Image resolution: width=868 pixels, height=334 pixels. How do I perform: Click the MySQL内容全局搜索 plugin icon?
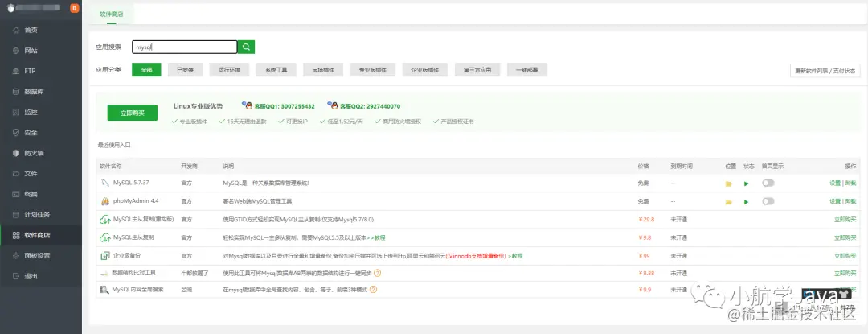(104, 290)
